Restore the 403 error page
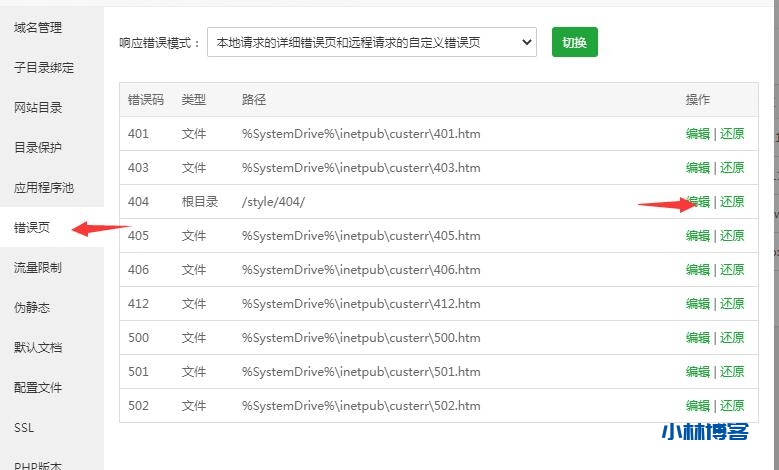Viewport: 779px width, 470px height. pos(732,168)
